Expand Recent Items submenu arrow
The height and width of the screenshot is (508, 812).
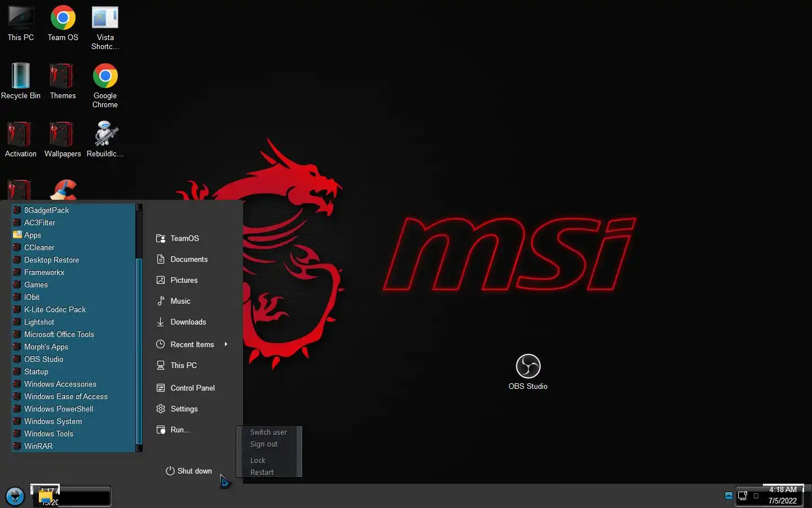coord(226,344)
